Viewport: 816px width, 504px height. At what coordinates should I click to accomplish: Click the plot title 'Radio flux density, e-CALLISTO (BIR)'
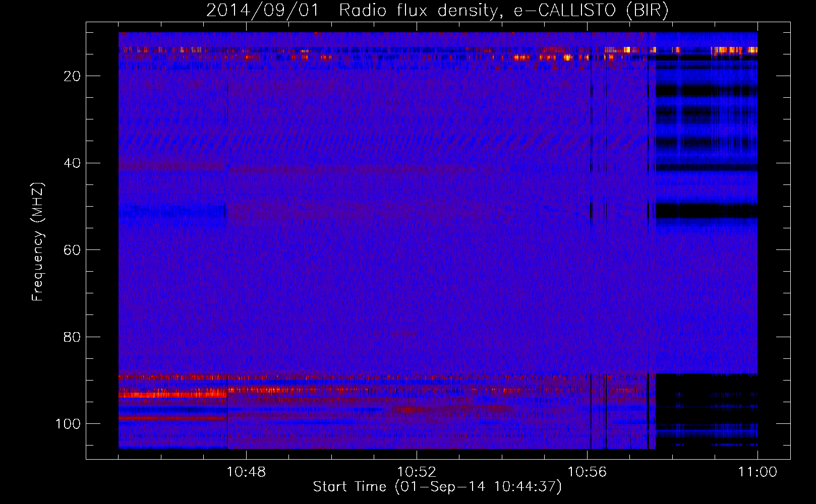(x=503, y=11)
